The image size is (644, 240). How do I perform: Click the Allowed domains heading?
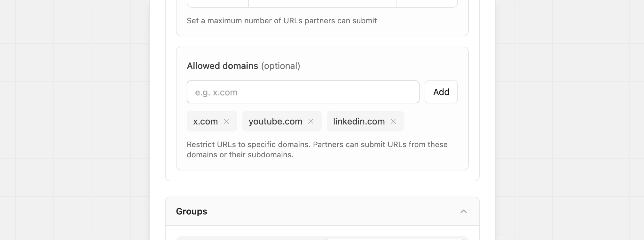(x=223, y=66)
